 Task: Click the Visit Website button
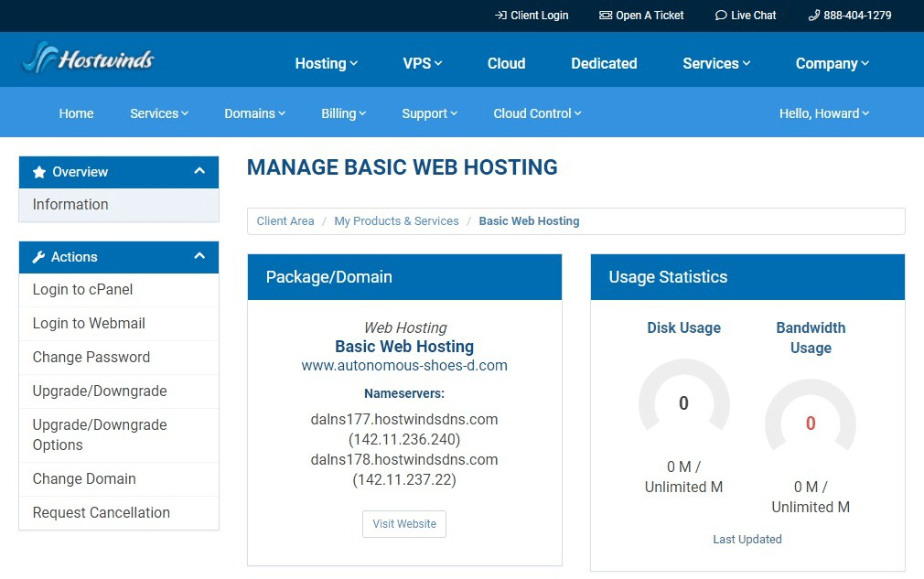coord(403,523)
